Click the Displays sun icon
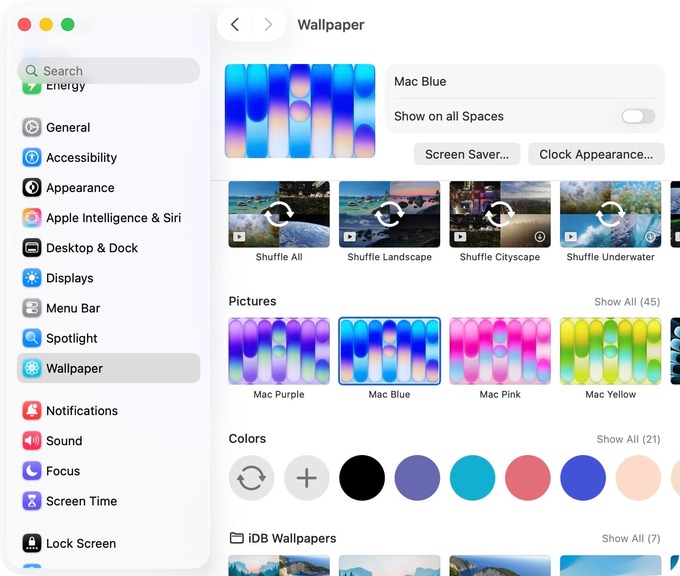This screenshot has height=576, width=680. (x=32, y=278)
